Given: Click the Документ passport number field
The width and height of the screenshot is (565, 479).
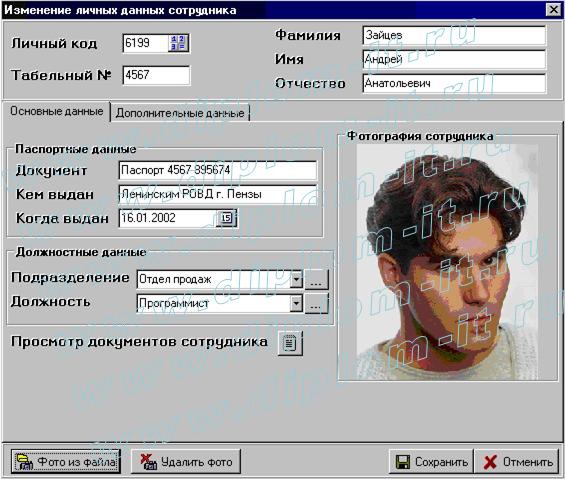Looking at the screenshot, I should [218, 170].
